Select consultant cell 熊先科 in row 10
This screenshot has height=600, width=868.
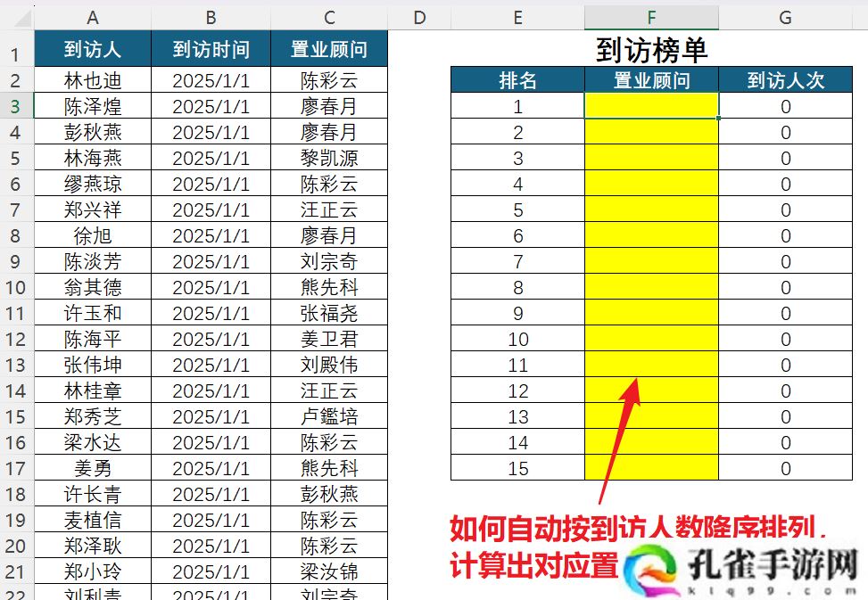(329, 287)
